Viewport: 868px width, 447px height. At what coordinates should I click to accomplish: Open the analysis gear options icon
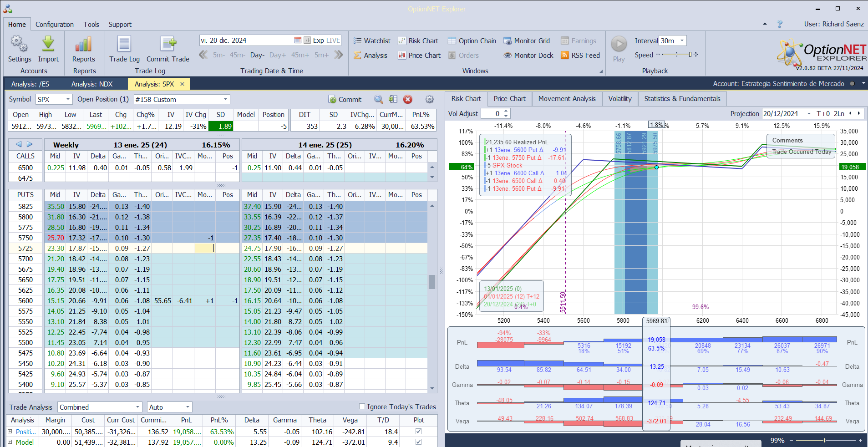[429, 99]
